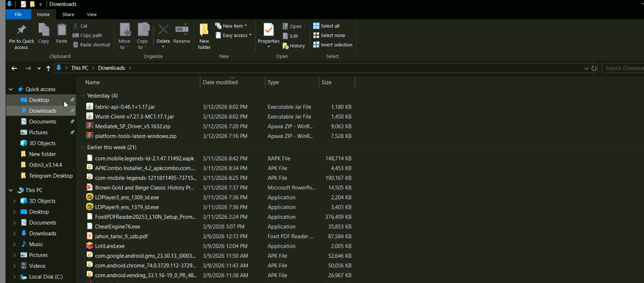644x283 pixels.
Task: Collapse the Yesterday (4) group
Action: coord(83,96)
